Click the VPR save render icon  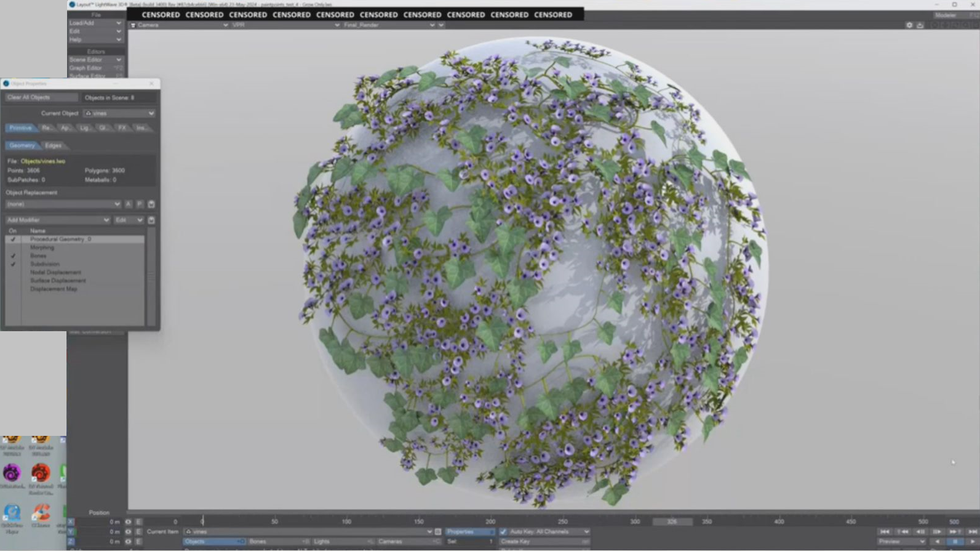pos(920,25)
